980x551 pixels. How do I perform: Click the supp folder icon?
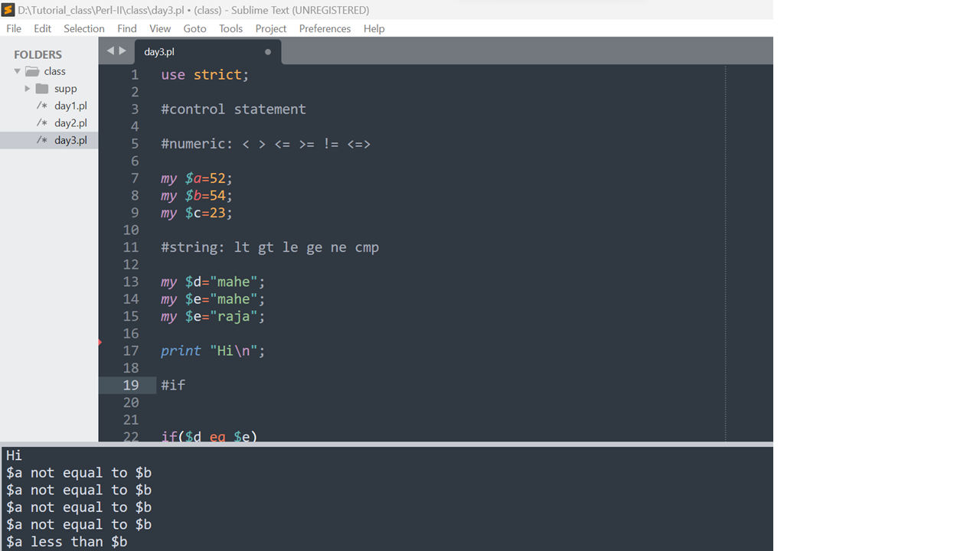[x=42, y=89]
